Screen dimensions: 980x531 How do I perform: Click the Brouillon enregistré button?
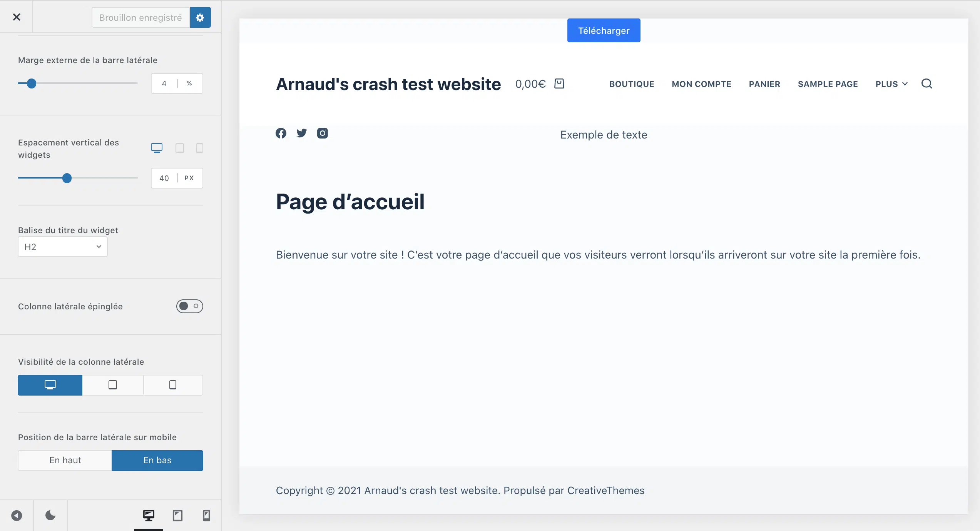(141, 17)
